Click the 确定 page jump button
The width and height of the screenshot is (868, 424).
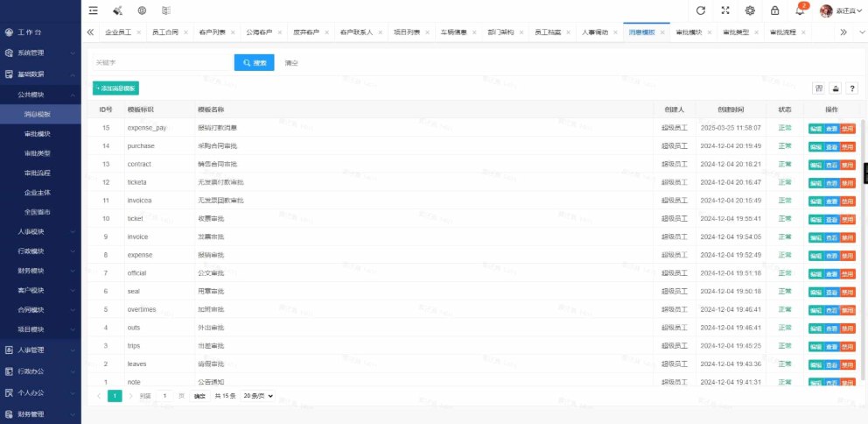tap(199, 396)
